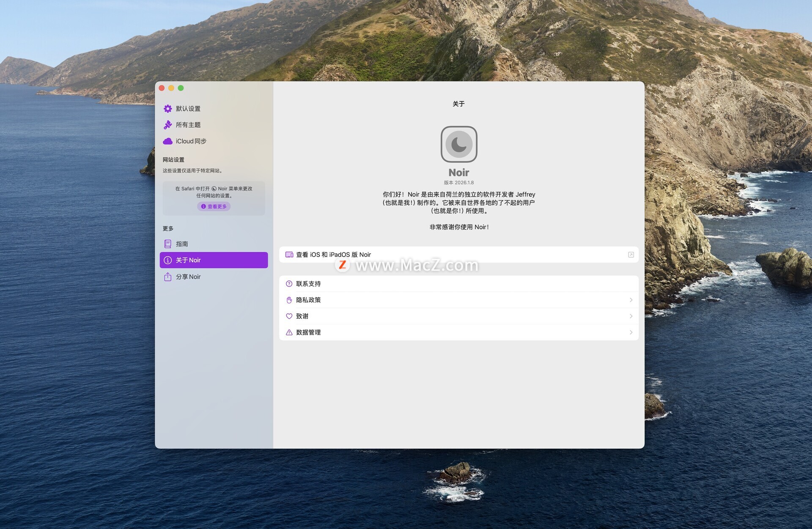Open the iCloud 同步 sidebar section
The width and height of the screenshot is (812, 529).
[214, 141]
